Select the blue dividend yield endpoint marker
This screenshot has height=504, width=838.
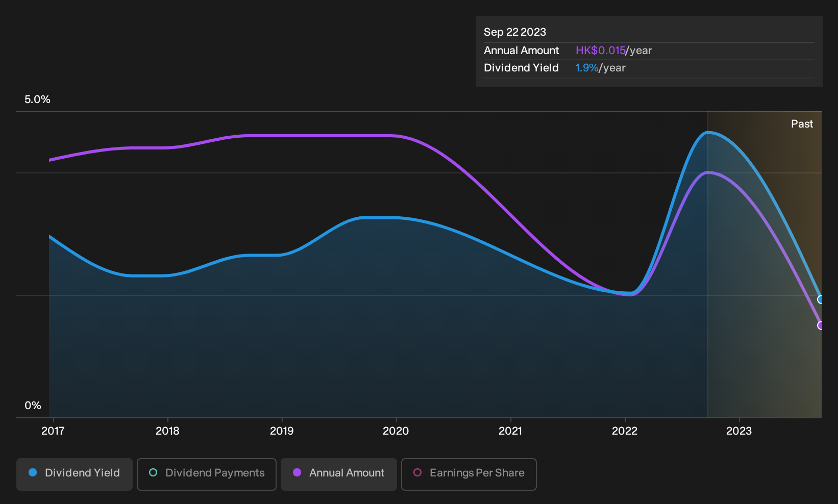click(820, 299)
